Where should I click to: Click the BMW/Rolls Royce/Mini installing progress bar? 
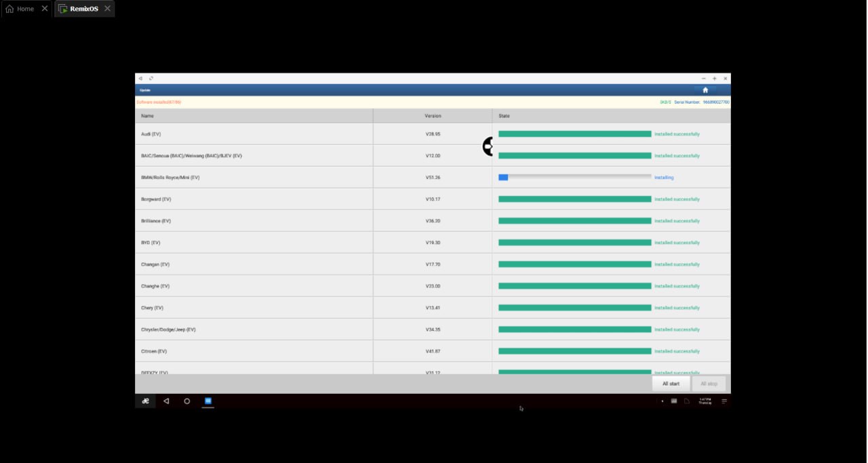(575, 178)
